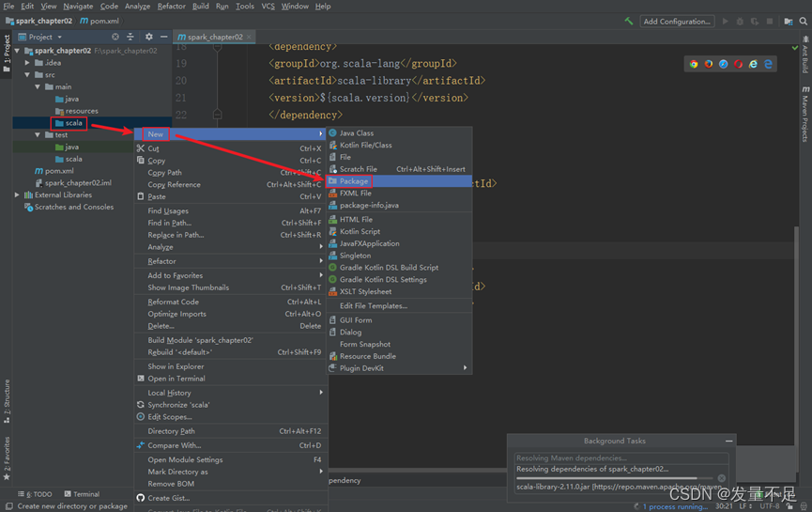The width and height of the screenshot is (812, 512).
Task: Select Scratches and Consoles node
Action: click(x=69, y=207)
